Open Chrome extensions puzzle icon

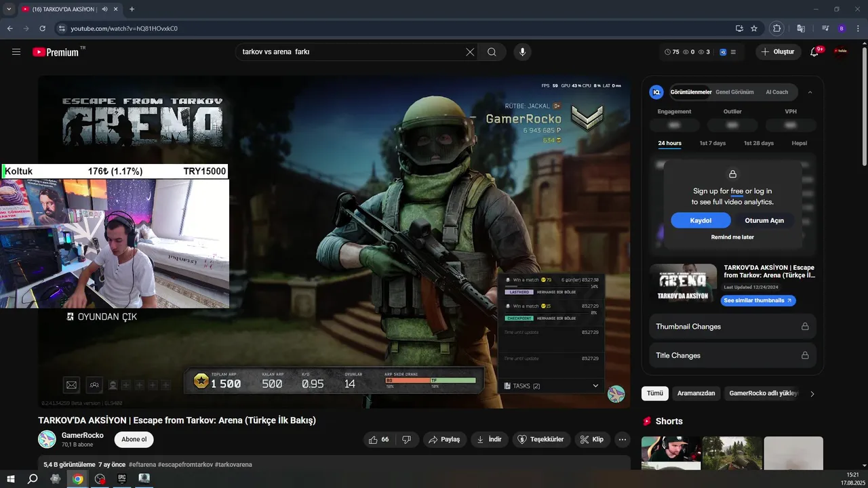click(777, 28)
